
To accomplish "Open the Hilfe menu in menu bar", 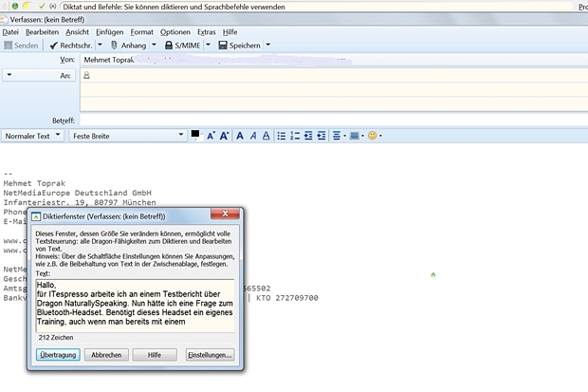I will coord(230,32).
